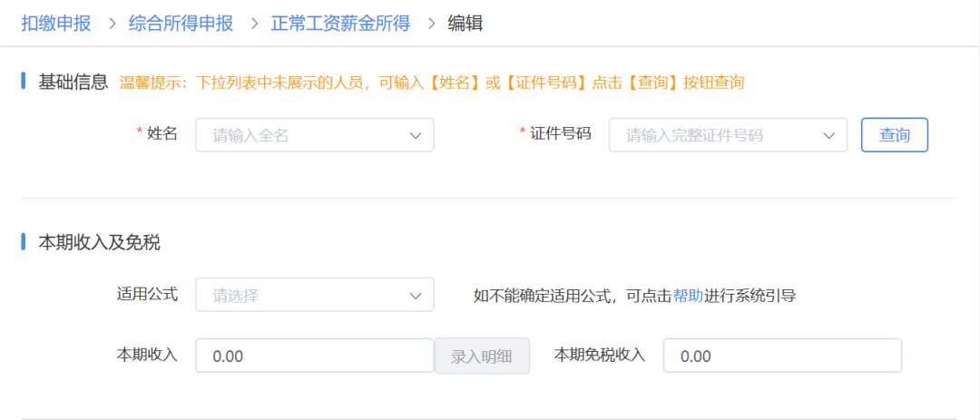The height and width of the screenshot is (420, 980).
Task: Click the 本期收入及免税 section heading
Action: (100, 242)
